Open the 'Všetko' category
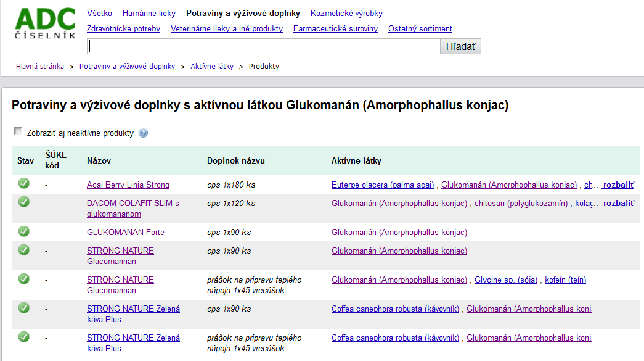644x361 pixels. coord(99,13)
